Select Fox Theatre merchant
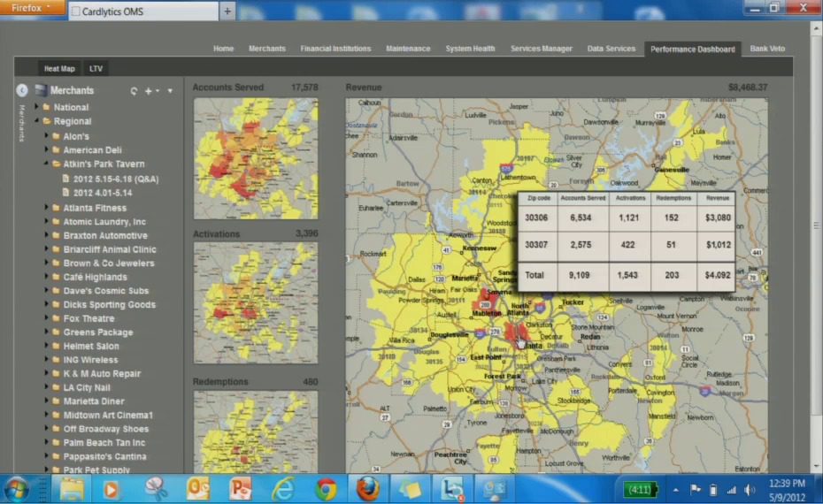823x504 pixels. [x=88, y=318]
